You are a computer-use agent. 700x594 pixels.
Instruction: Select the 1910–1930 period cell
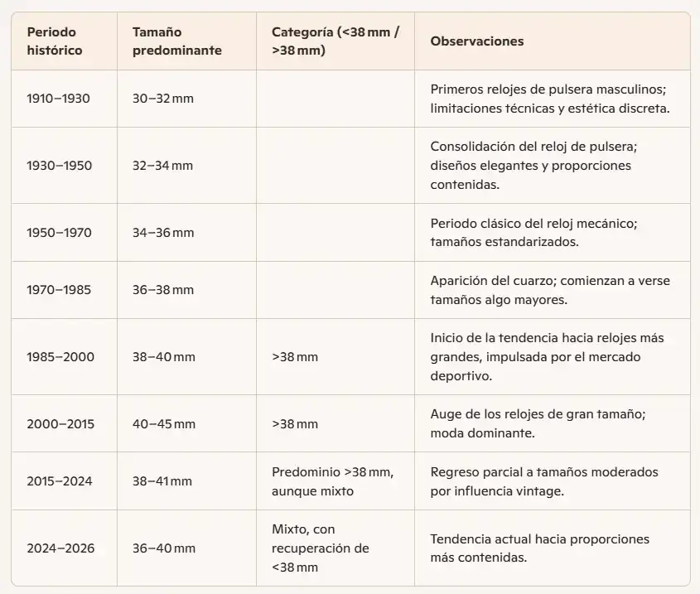pos(58,99)
